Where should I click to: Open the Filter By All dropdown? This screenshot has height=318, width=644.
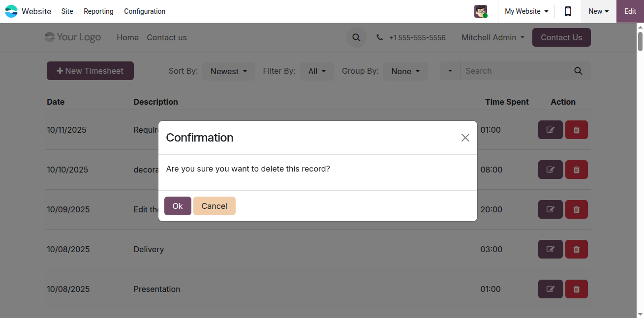point(317,71)
